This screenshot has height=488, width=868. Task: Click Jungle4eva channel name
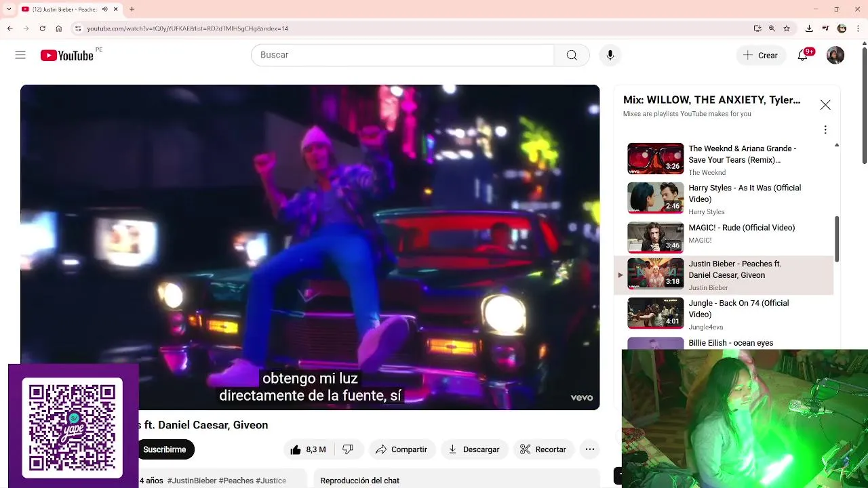point(706,327)
